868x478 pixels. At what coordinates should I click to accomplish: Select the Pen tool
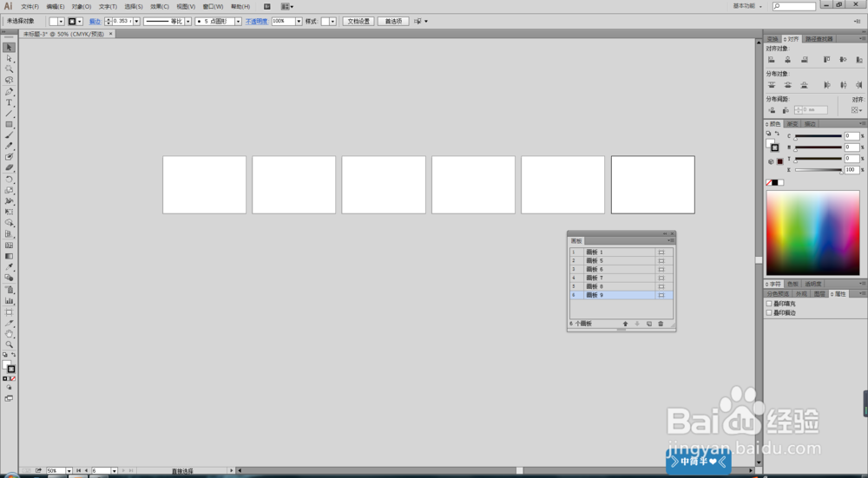(9, 92)
